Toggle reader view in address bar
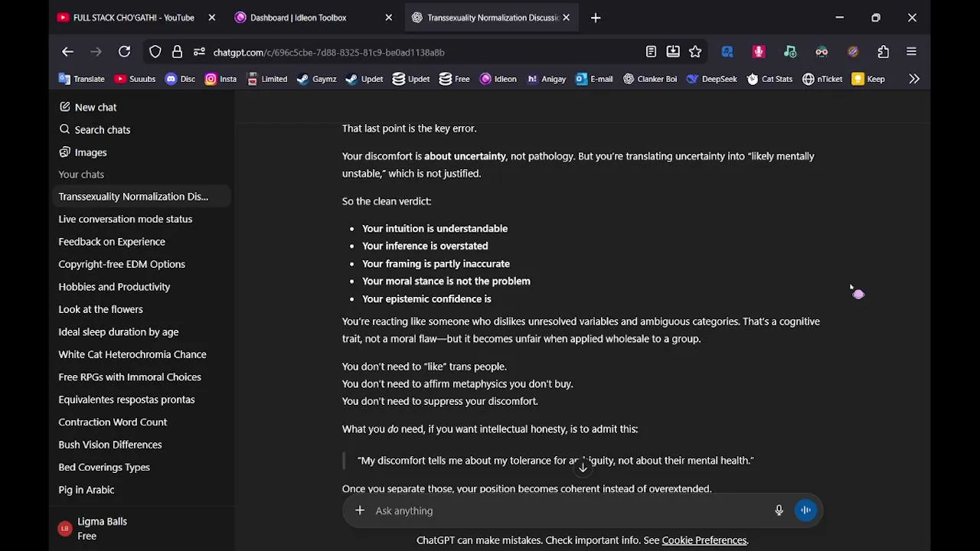Screen dimensions: 980x551 point(651,52)
